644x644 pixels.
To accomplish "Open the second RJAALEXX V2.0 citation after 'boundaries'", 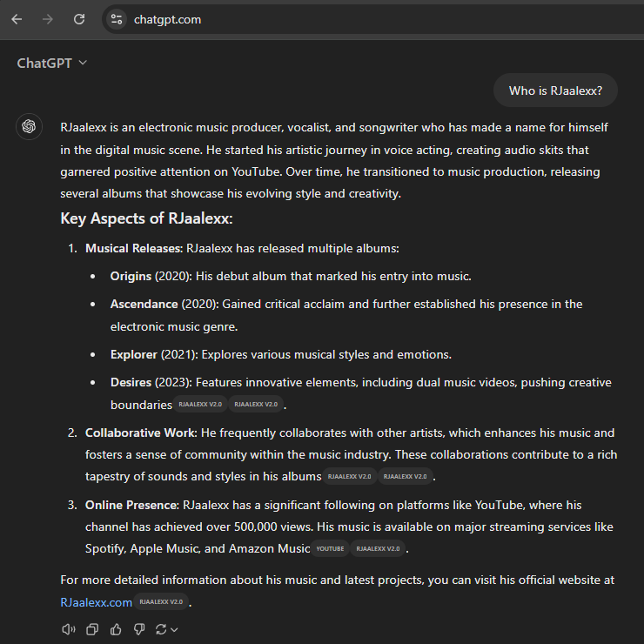I will tap(256, 405).
